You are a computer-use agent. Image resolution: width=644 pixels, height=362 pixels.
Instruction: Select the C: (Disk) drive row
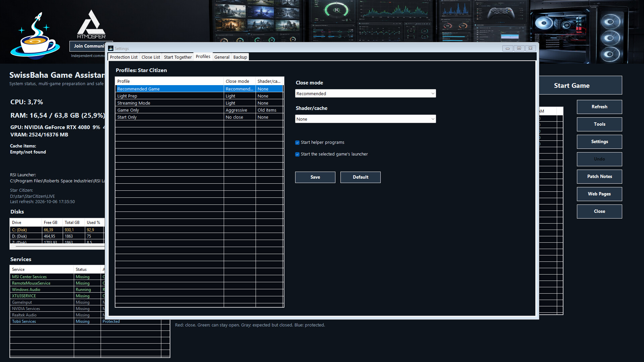click(x=57, y=230)
